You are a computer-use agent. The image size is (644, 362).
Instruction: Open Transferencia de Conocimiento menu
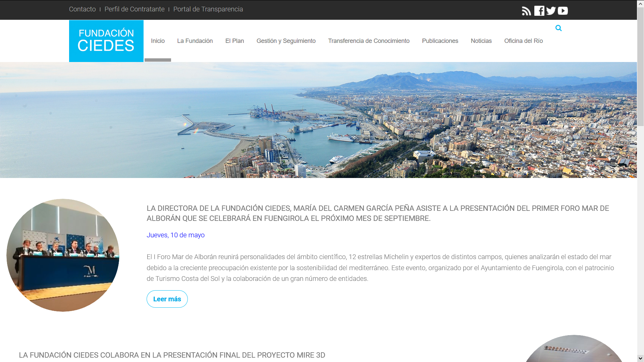tap(369, 41)
